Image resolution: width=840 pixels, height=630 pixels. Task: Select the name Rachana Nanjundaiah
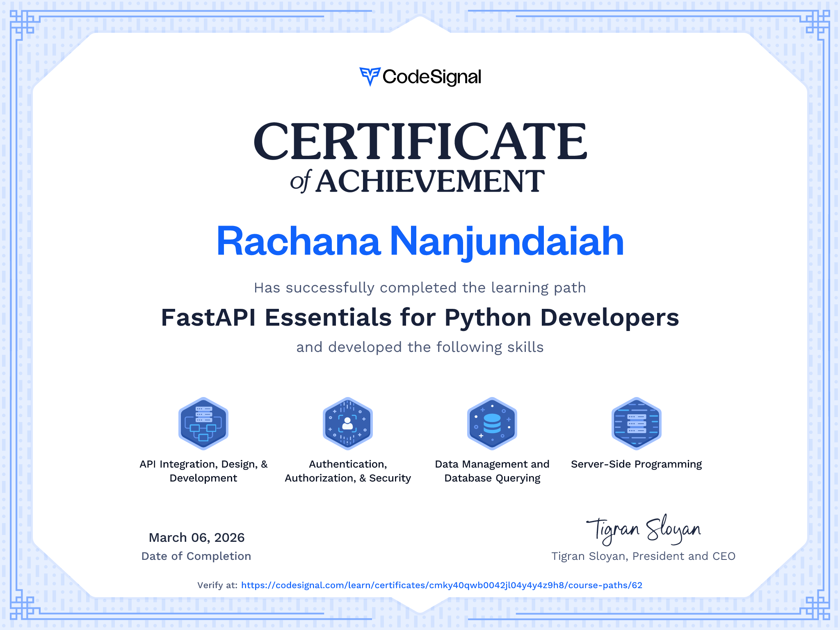click(x=420, y=242)
